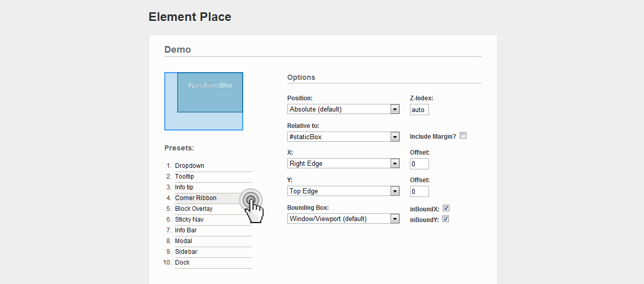The width and height of the screenshot is (644, 284).
Task: Apply the Sticky Nav preset
Action: [x=189, y=220]
